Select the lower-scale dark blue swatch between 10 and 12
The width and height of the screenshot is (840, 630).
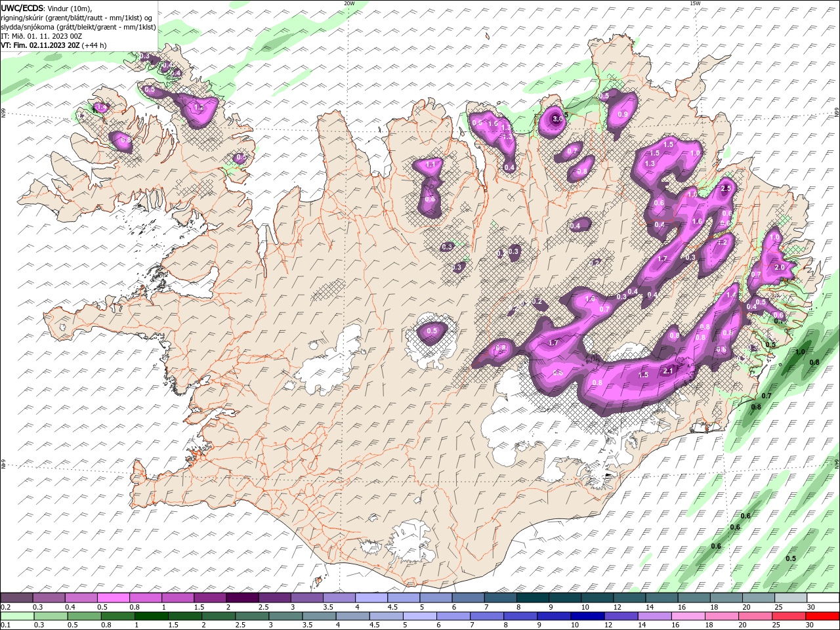point(586,616)
